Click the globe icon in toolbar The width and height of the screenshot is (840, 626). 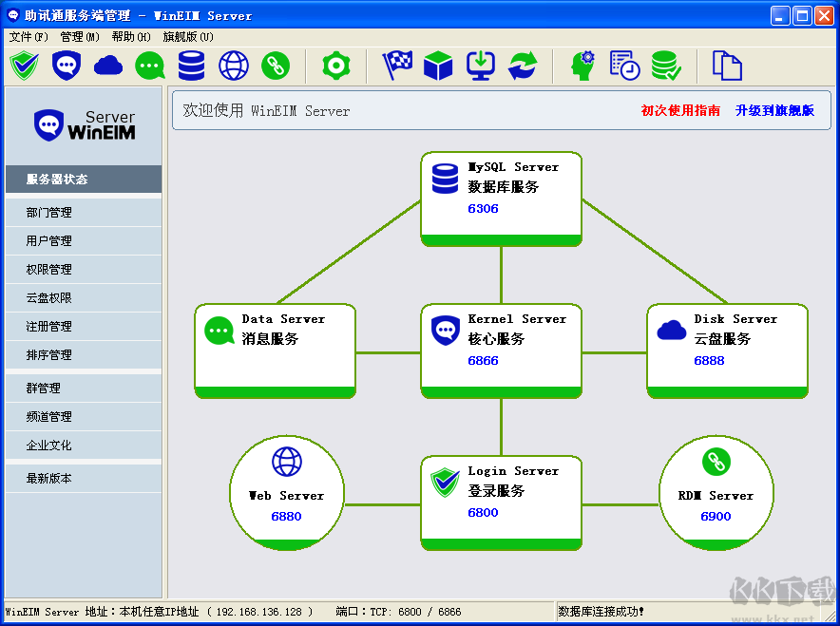234,66
